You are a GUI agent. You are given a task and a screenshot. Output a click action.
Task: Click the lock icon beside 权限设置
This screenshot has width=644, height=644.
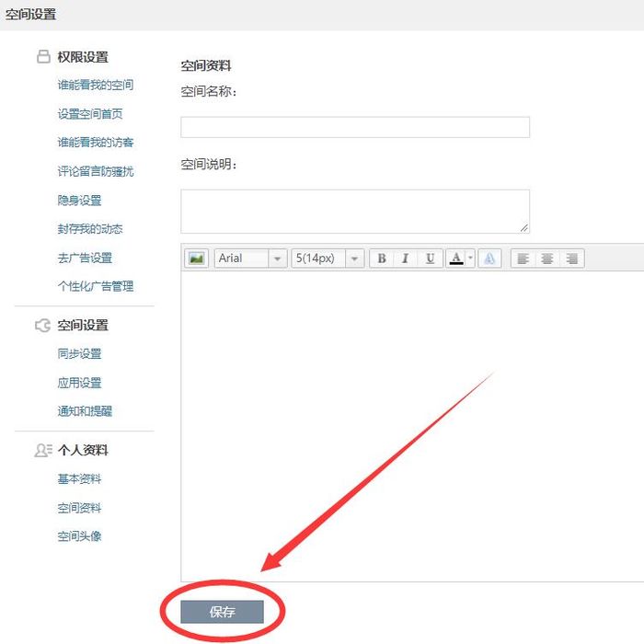pyautogui.click(x=43, y=57)
